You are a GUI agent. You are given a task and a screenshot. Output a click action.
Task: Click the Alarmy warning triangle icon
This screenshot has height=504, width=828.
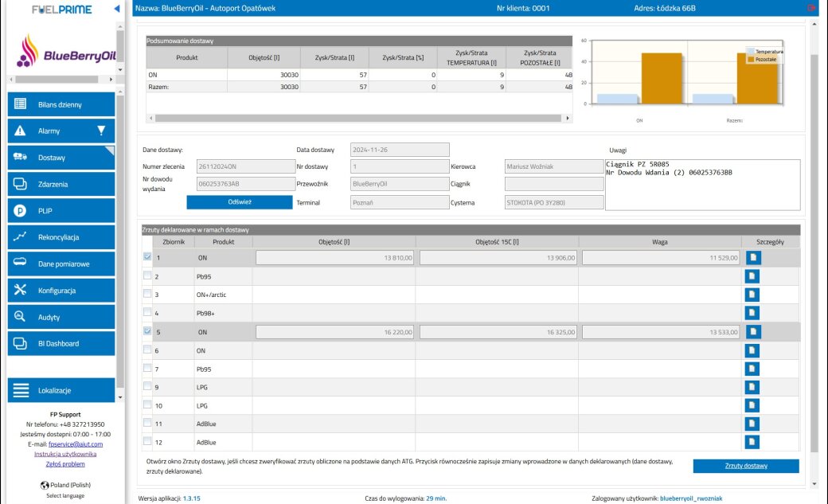coord(20,131)
